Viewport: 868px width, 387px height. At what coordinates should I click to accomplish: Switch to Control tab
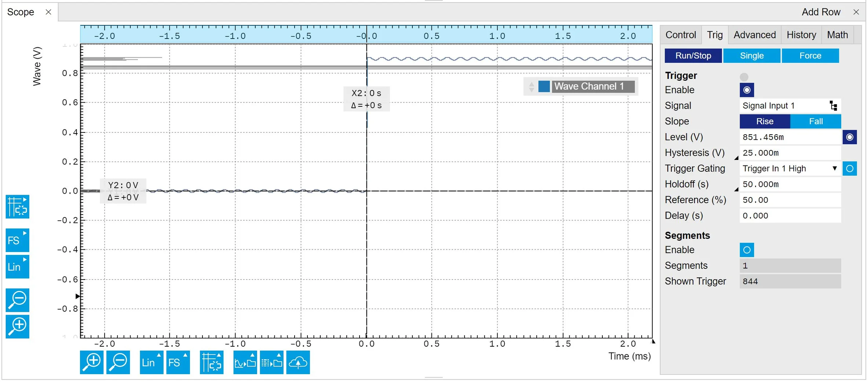point(681,35)
